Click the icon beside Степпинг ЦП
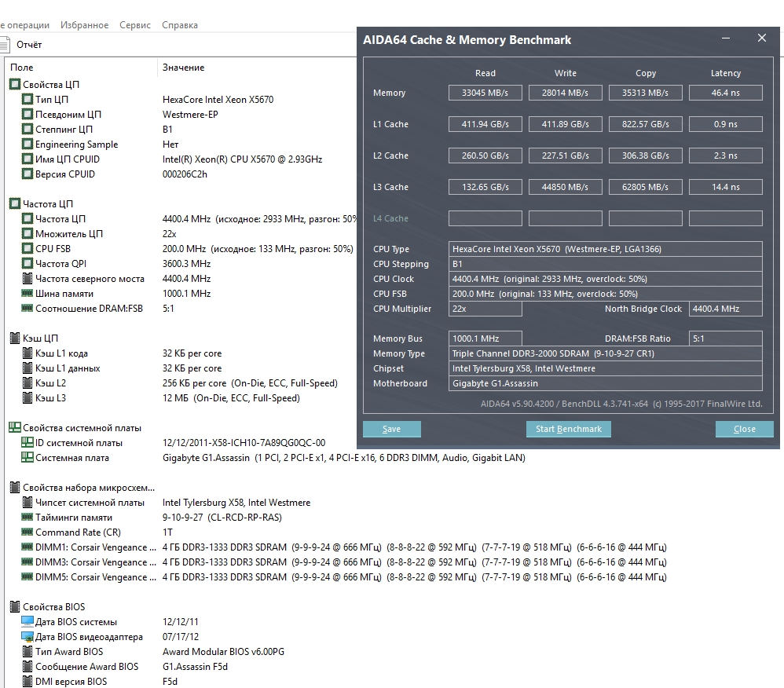Viewport: 784px width, 688px height. point(27,129)
